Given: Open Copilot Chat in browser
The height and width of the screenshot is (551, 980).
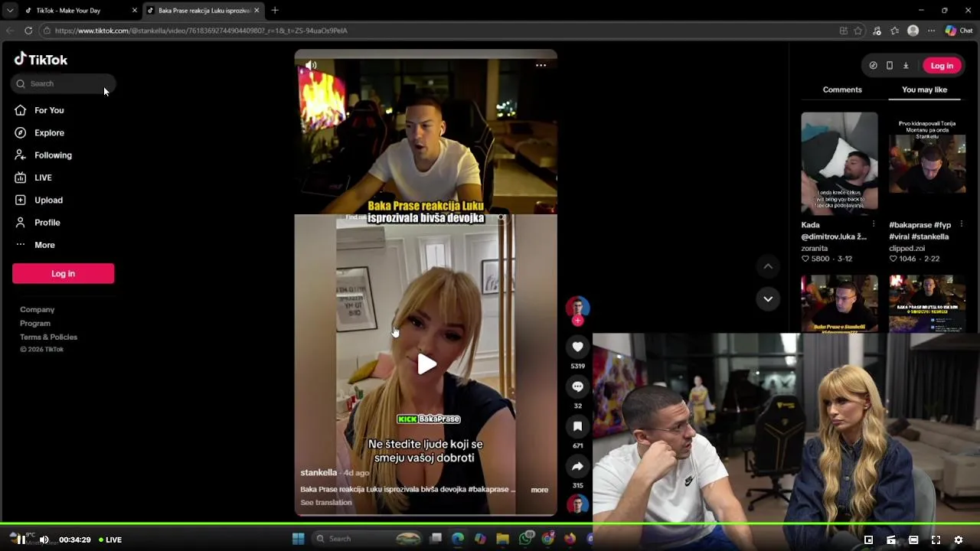Looking at the screenshot, I should (959, 31).
